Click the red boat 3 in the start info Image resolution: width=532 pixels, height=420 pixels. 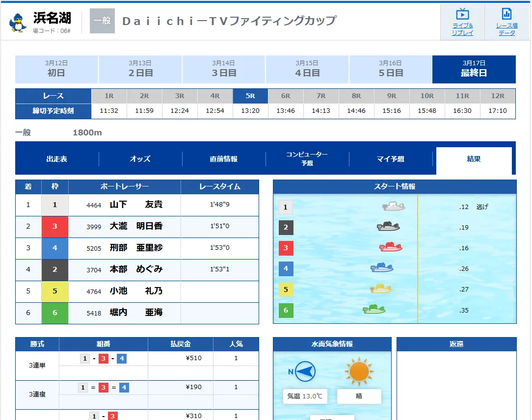pyautogui.click(x=391, y=247)
